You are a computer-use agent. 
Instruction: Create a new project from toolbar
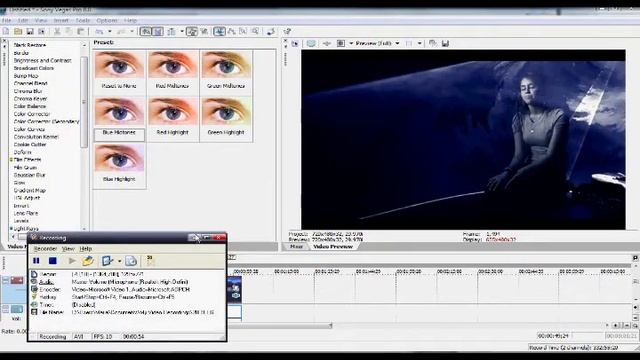point(6,31)
